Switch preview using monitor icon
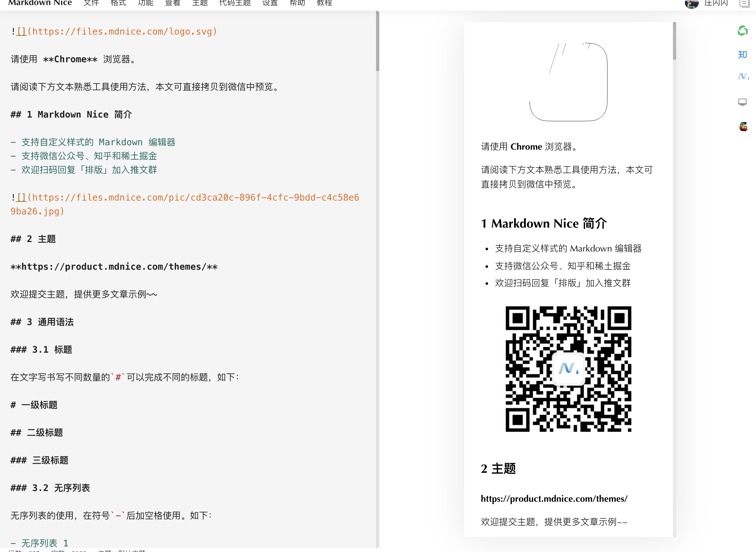Screen dimensions: 756x552 click(x=742, y=102)
